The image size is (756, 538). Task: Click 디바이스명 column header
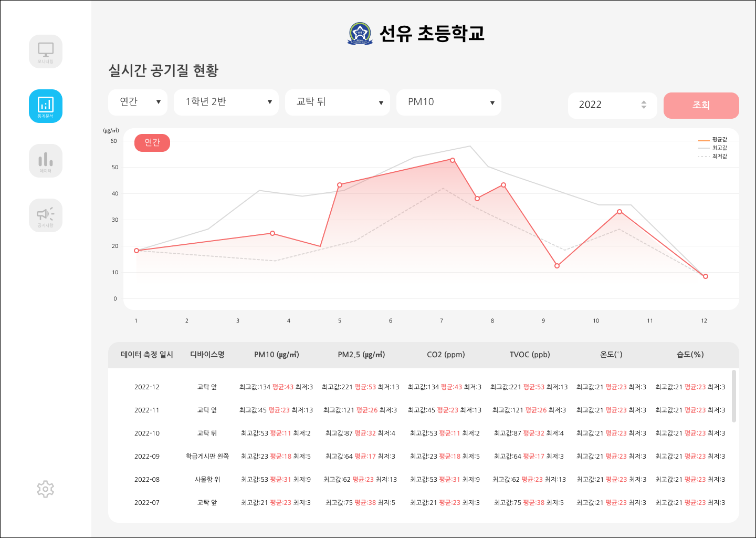click(x=207, y=355)
